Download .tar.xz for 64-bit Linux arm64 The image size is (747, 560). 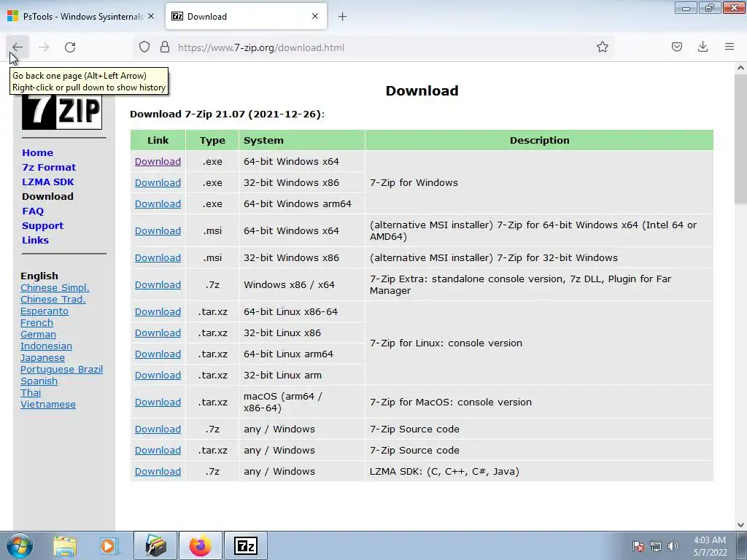158,354
